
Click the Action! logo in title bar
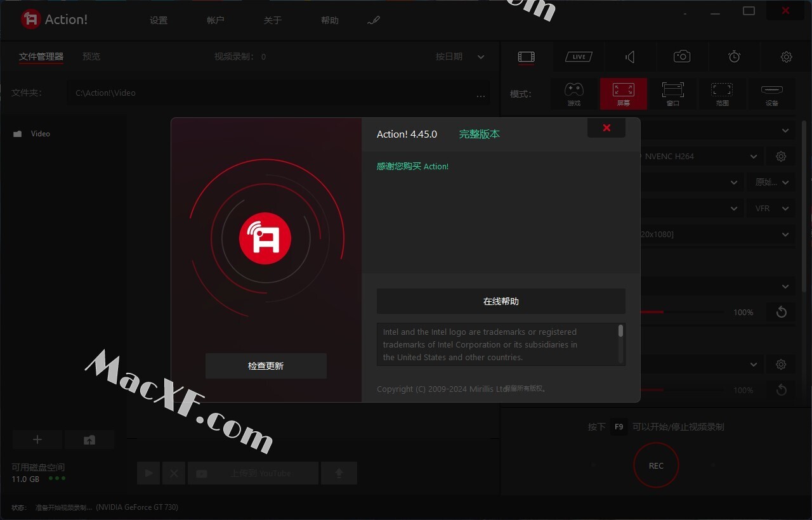54,20
